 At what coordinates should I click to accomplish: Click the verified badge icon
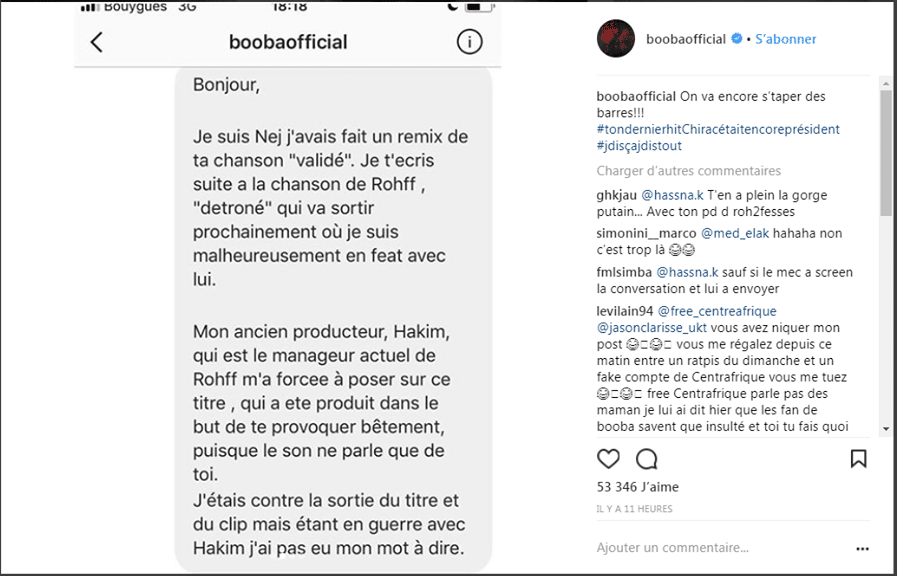[x=737, y=39]
